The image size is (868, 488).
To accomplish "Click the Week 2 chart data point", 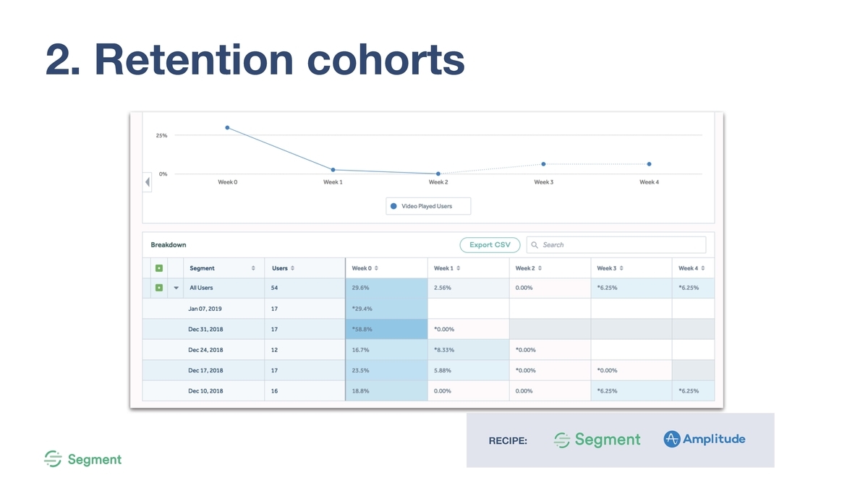I will coord(438,174).
